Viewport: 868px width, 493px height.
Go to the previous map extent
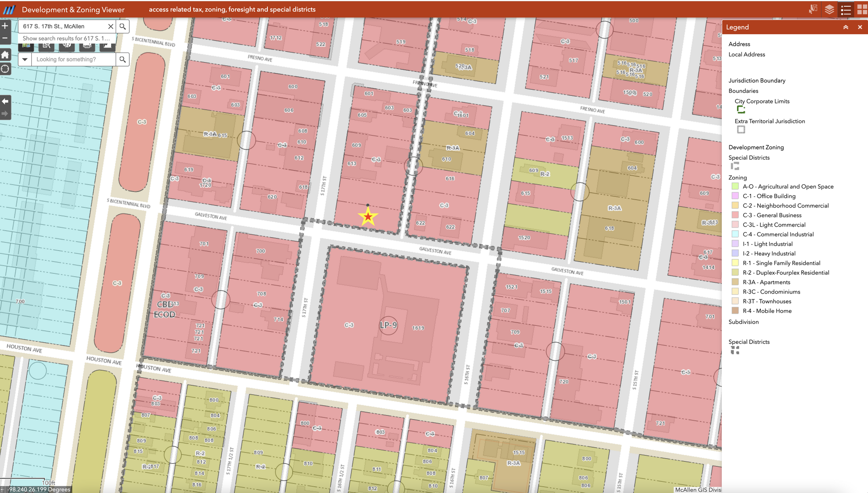pyautogui.click(x=5, y=101)
